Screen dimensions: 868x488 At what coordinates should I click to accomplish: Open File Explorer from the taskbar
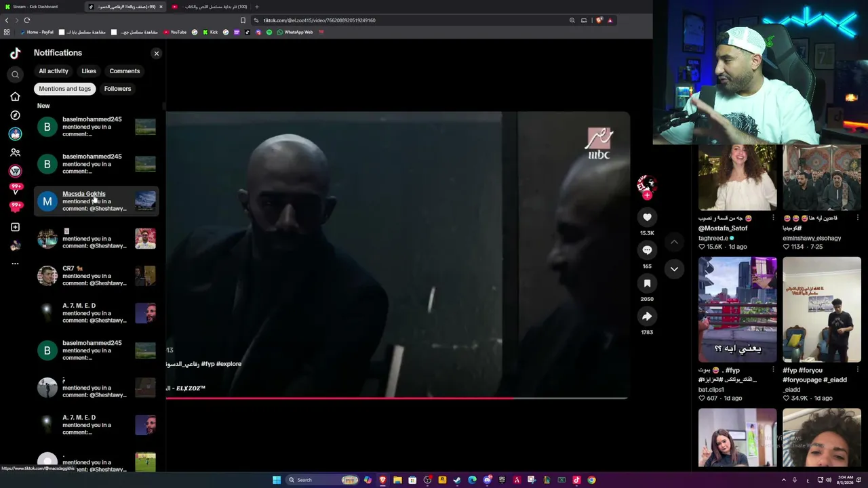(x=397, y=480)
